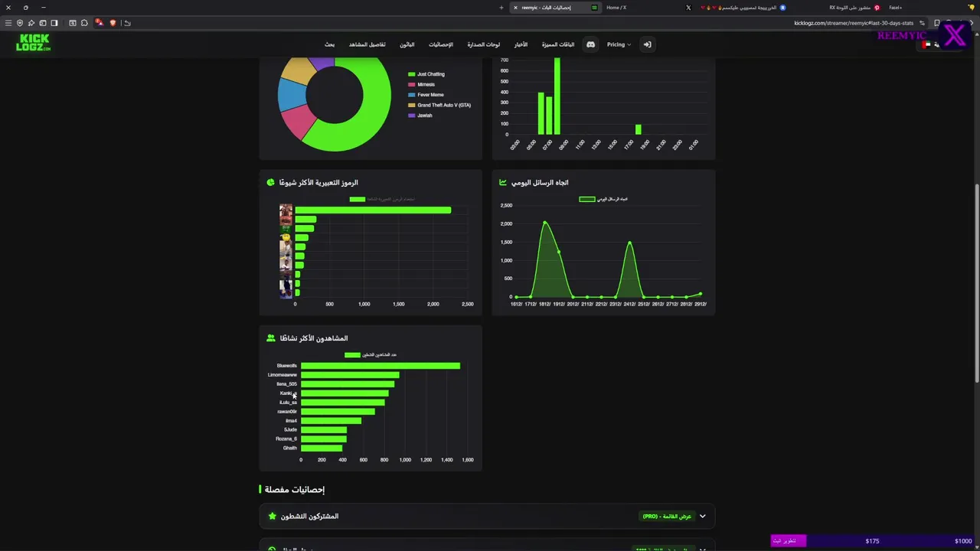Click the rawan09r viewer name
The image size is (980, 551).
(287, 412)
